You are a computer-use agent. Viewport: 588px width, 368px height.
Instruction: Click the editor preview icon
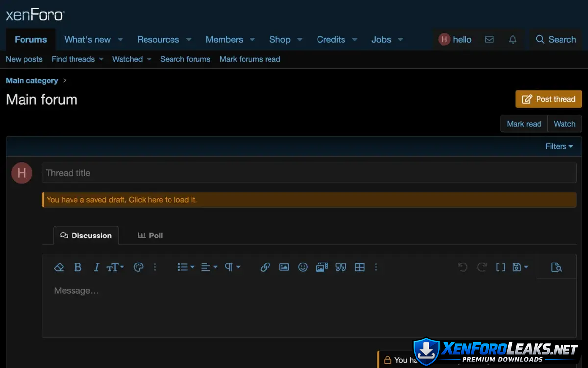(556, 267)
